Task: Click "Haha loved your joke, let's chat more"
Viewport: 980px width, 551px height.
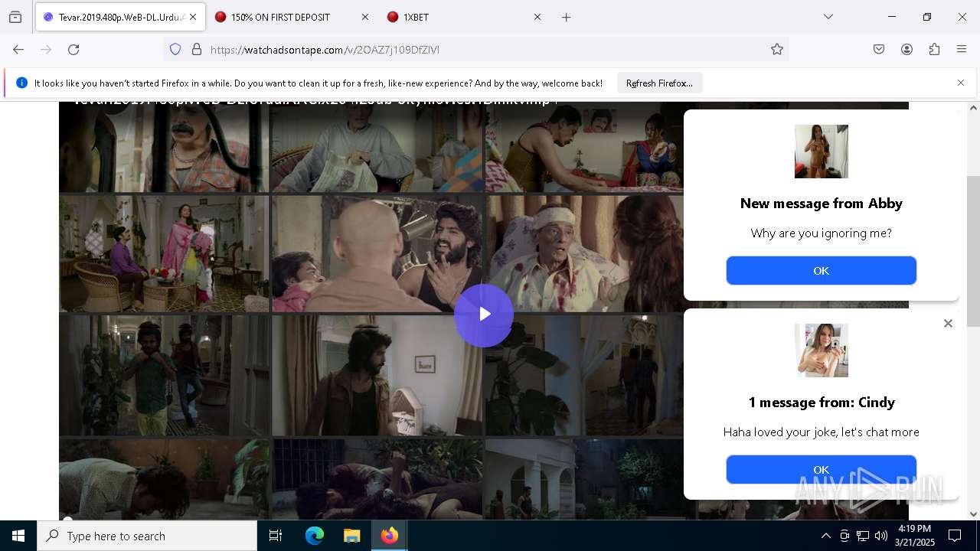Action: point(821,432)
